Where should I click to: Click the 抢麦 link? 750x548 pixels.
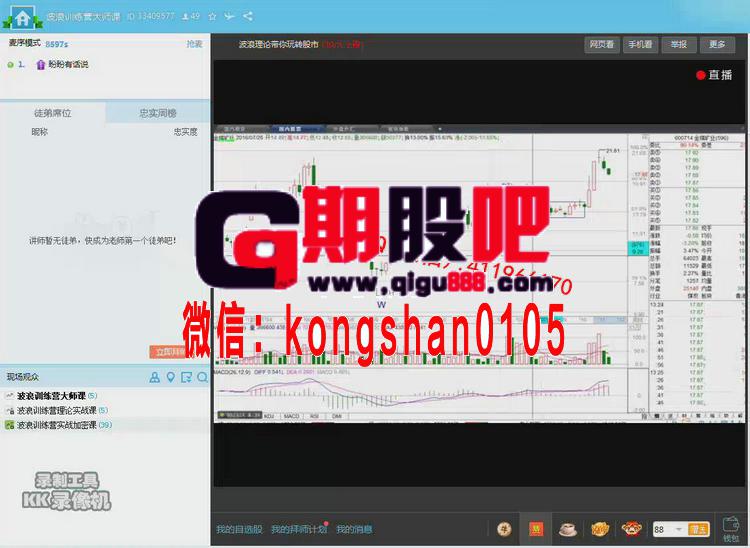pyautogui.click(x=194, y=44)
